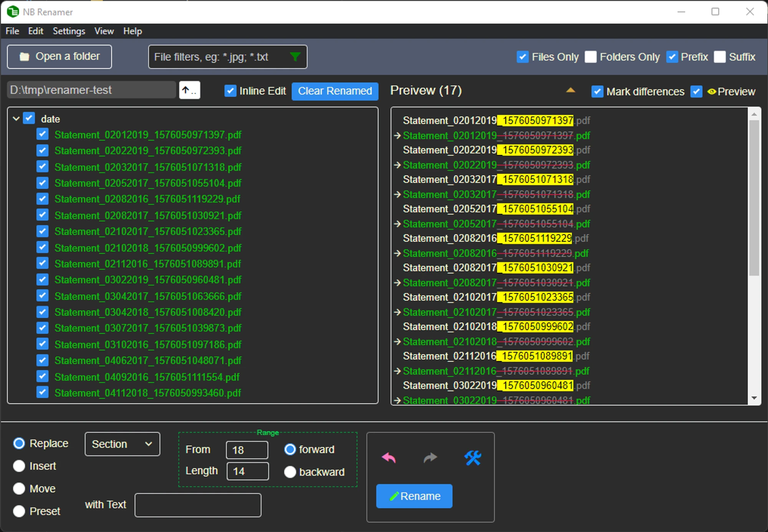
Task: Navigate up one folder with arrow button
Action: tap(189, 90)
